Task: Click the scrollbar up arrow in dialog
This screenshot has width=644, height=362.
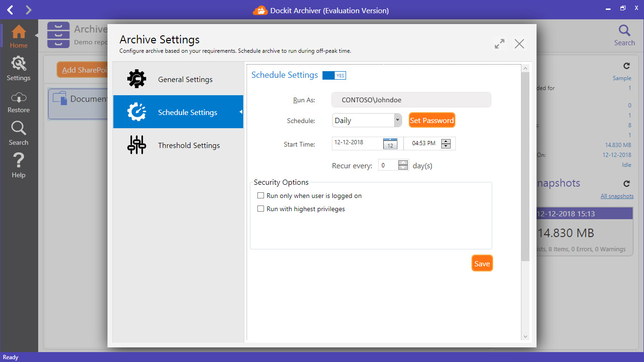Action: pos(526,69)
